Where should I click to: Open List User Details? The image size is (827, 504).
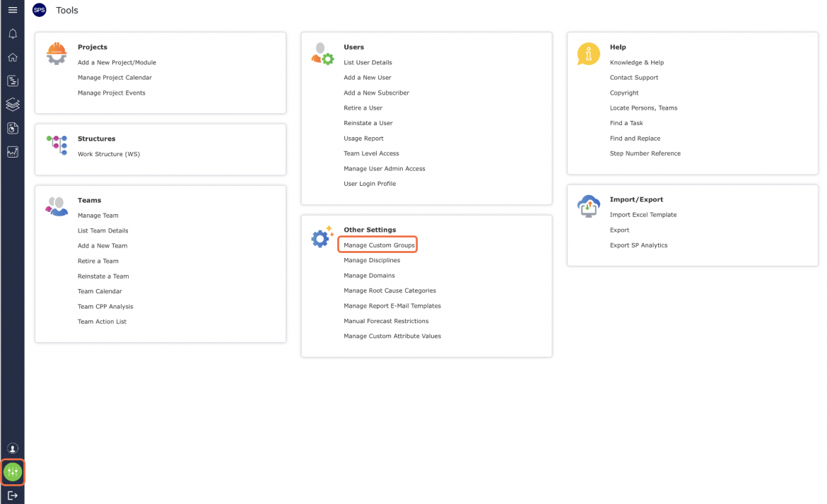(368, 62)
